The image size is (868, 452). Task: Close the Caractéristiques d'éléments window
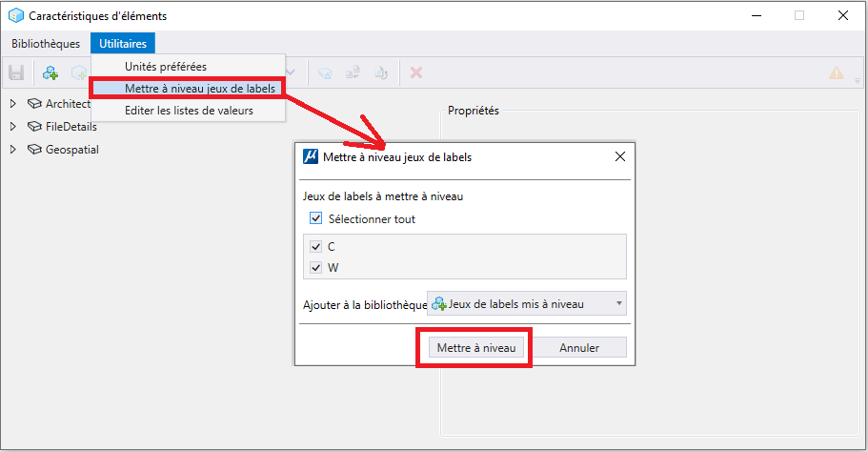pos(843,15)
